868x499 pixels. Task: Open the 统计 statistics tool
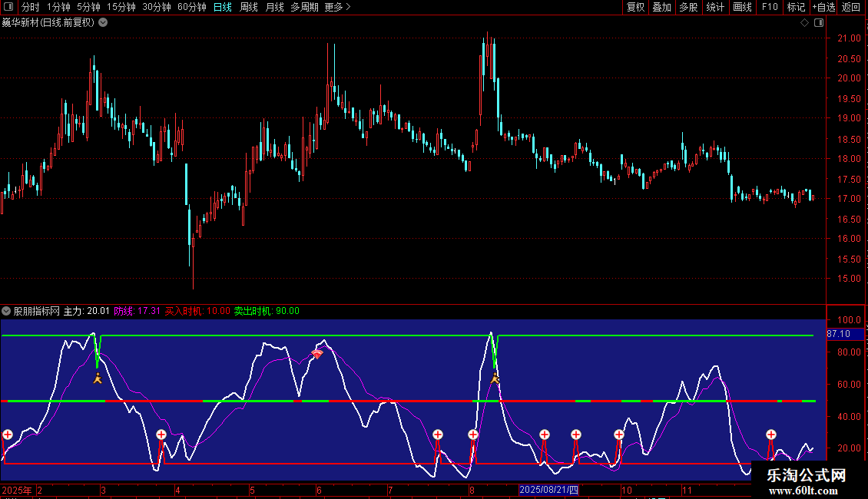tap(715, 7)
